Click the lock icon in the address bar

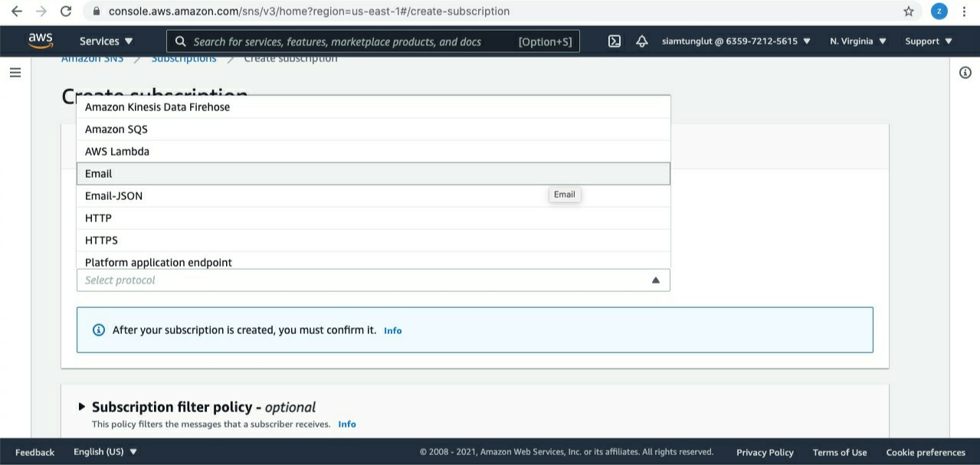(x=97, y=11)
